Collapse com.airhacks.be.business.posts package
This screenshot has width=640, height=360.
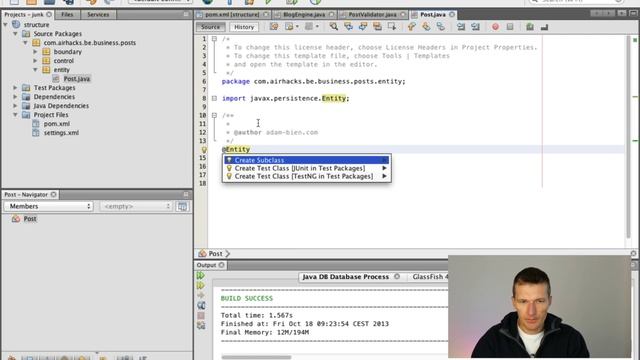[25, 43]
